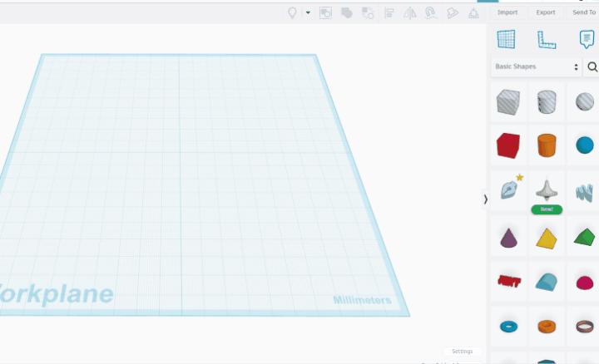Select the Notes speech-bubble tool
Viewport: 599px width, 364px height.
click(587, 39)
